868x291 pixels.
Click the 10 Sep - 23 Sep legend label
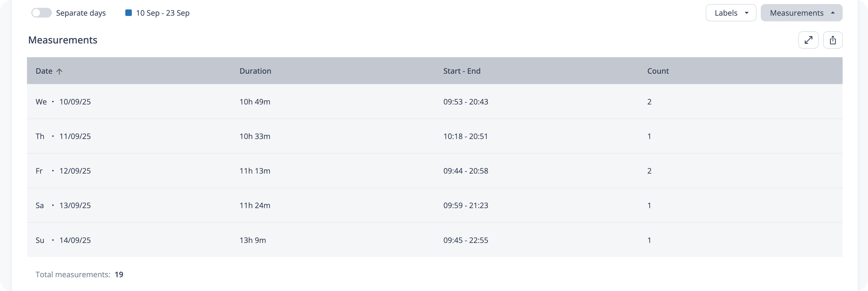163,13
